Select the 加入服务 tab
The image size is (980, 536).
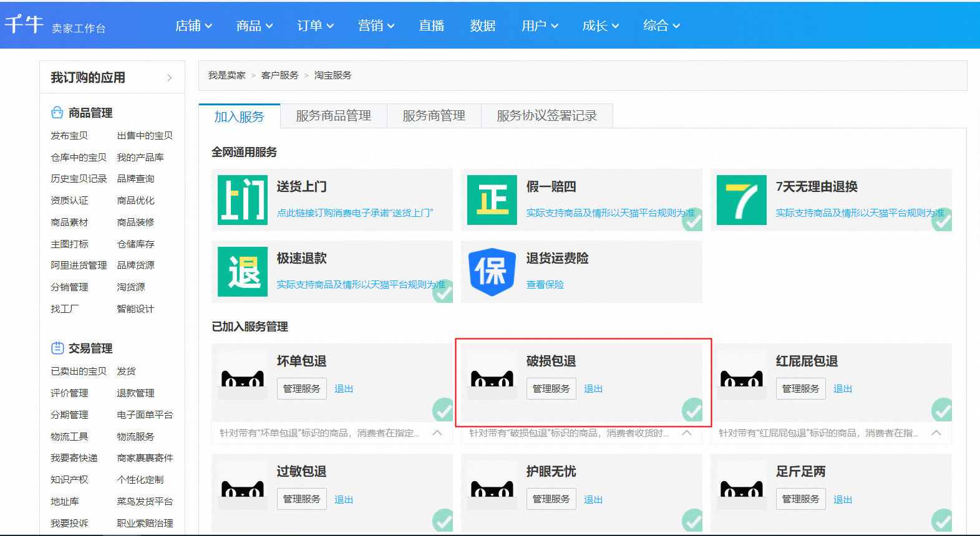[x=240, y=116]
